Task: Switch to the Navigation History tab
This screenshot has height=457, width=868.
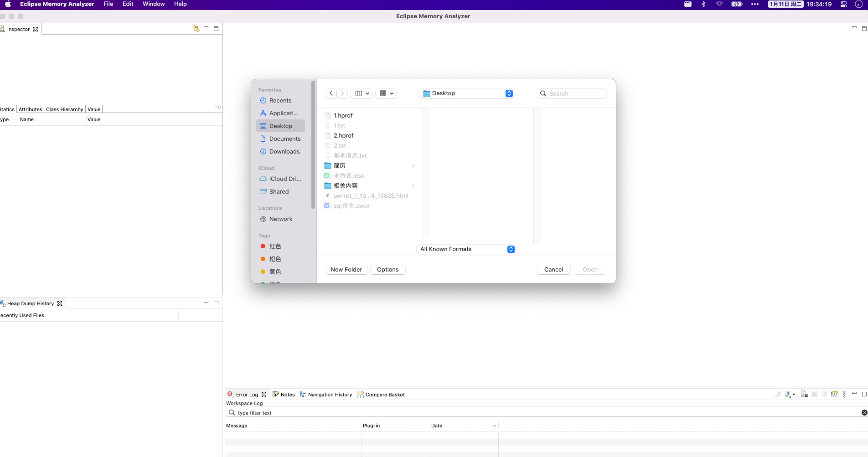Action: coord(326,395)
